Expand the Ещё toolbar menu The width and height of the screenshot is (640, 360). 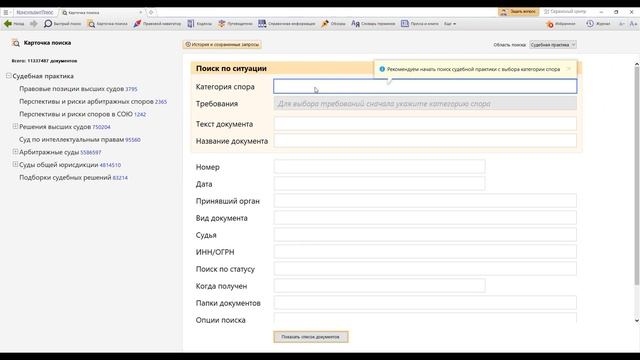coord(450,24)
